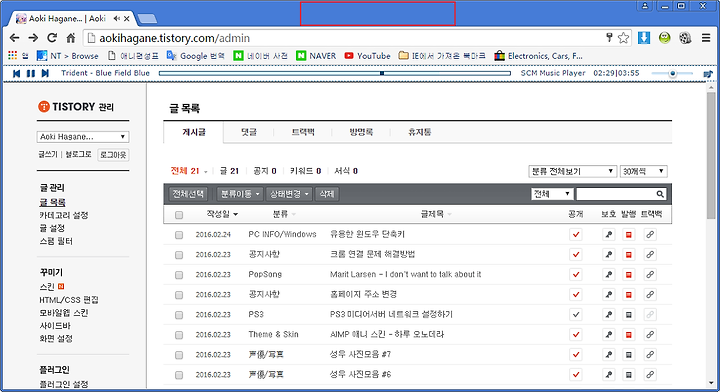
Task: Select the 게시글 tab
Action: (194, 132)
